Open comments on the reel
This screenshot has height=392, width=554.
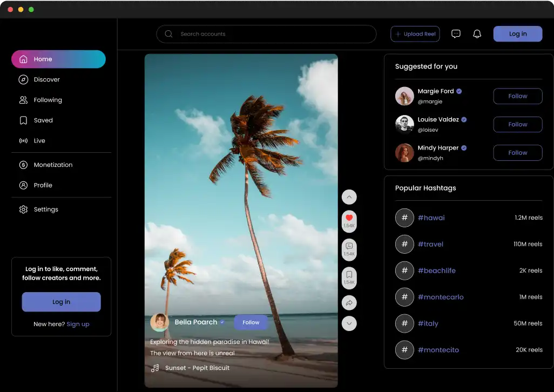(x=349, y=249)
